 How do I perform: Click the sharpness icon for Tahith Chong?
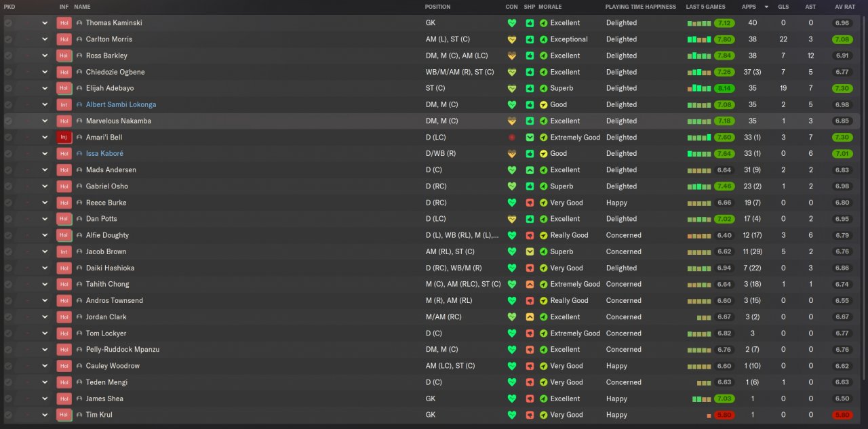point(530,285)
